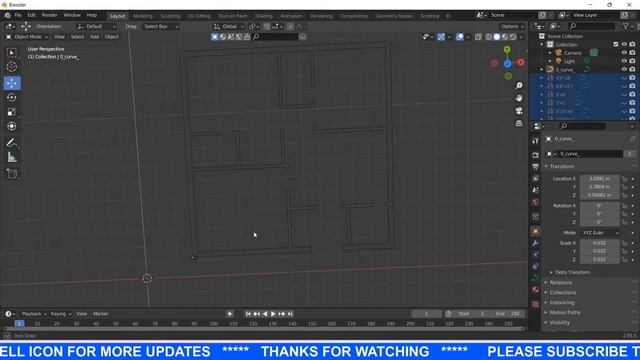Switch to solid viewport shading

tap(497, 37)
